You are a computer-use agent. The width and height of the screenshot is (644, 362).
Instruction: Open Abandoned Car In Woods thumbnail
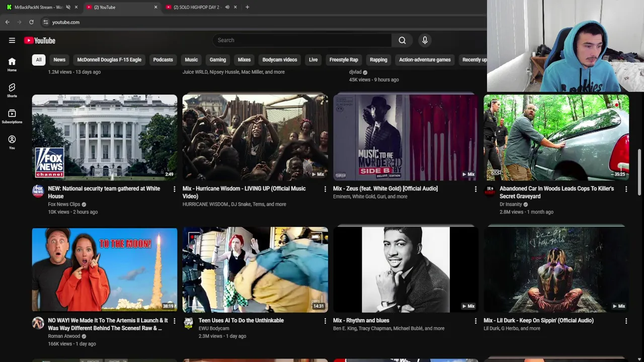point(556,137)
